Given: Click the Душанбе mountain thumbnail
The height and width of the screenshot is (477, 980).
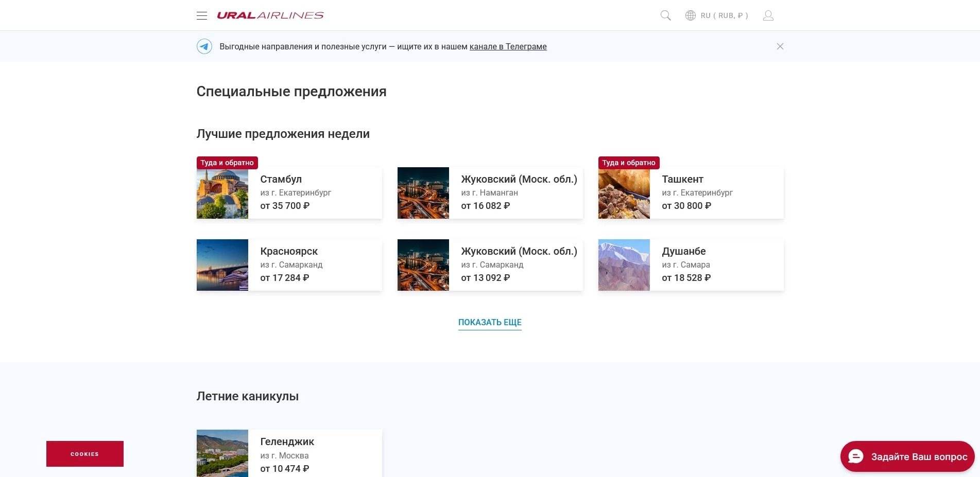Looking at the screenshot, I should [624, 264].
